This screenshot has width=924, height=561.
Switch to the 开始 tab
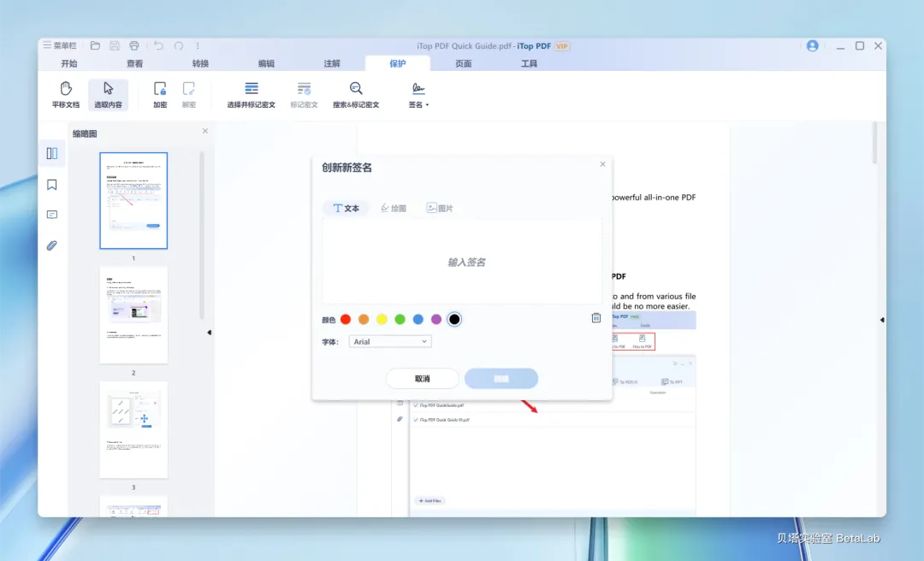(x=69, y=63)
